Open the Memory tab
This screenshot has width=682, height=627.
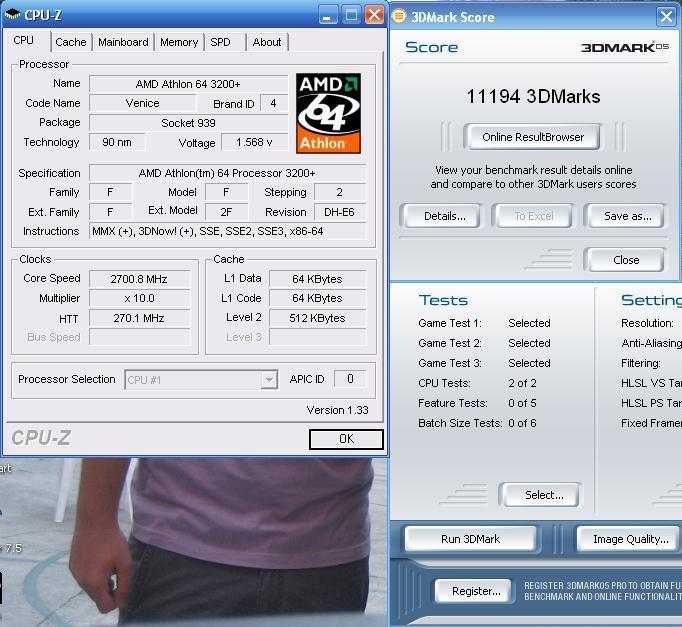coord(179,42)
